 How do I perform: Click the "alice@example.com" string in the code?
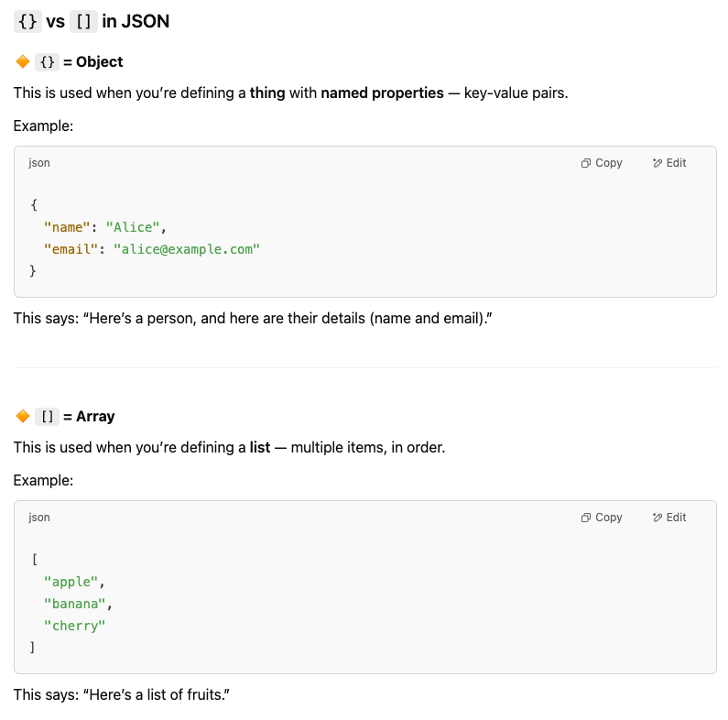[187, 249]
